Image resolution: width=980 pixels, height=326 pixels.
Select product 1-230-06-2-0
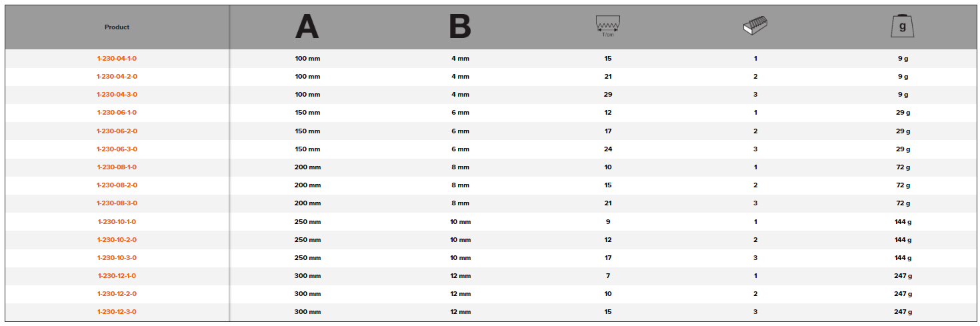pyautogui.click(x=117, y=131)
